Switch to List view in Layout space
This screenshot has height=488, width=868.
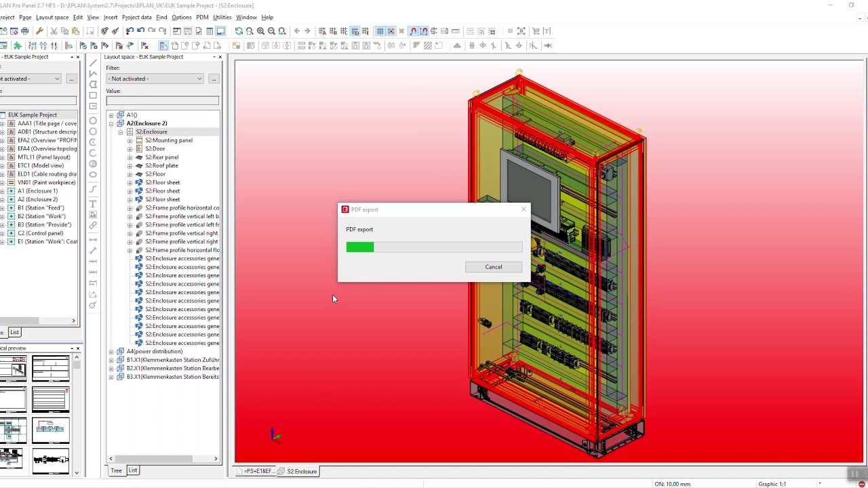tap(133, 470)
